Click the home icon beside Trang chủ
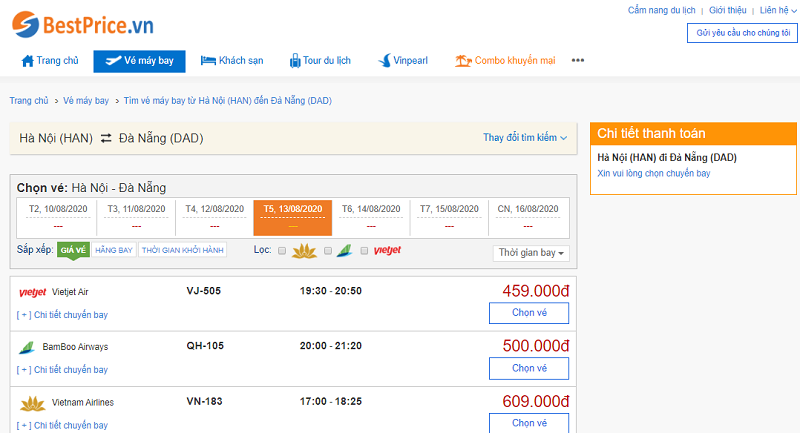 point(28,61)
